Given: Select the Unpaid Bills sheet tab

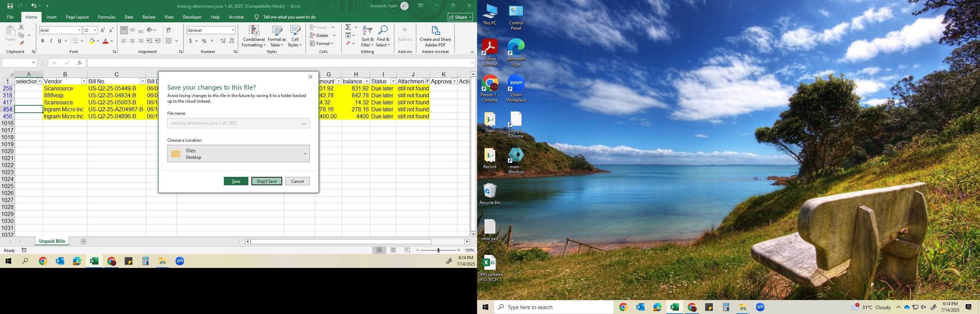Looking at the screenshot, I should 52,241.
